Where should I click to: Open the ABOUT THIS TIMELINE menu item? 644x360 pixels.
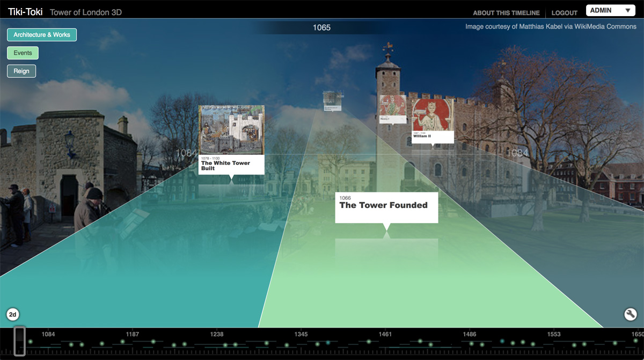(506, 12)
